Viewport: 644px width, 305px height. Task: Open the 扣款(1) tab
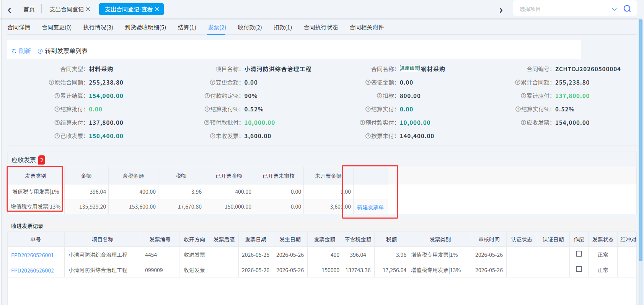click(x=283, y=27)
